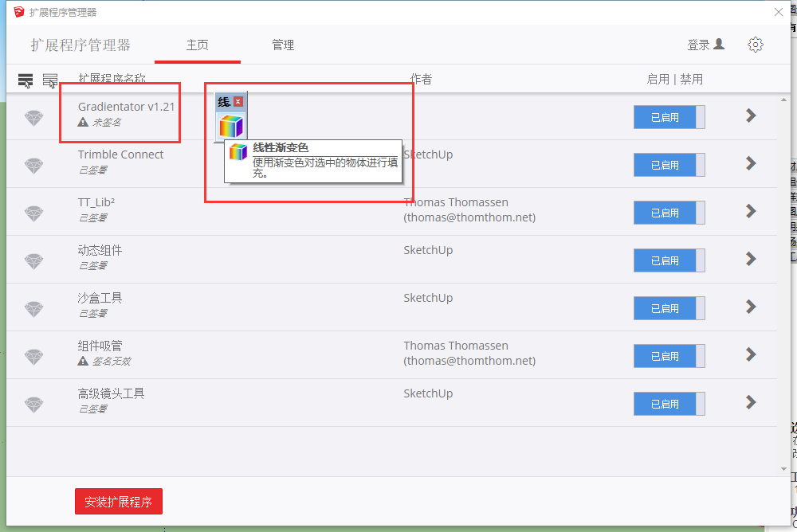Click the gem icon beside 沙盒工具
The image size is (797, 532).
pos(34,309)
